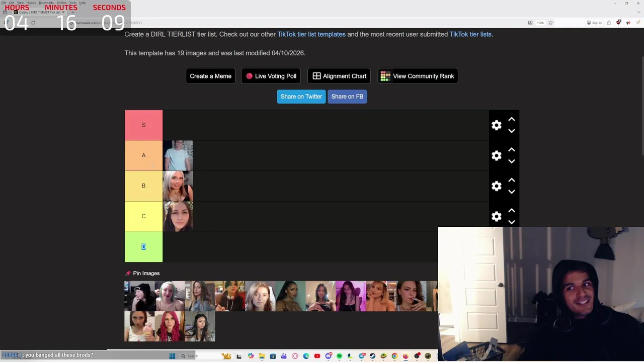Move the A tier row up
This screenshot has width=644, height=362.
[x=512, y=150]
